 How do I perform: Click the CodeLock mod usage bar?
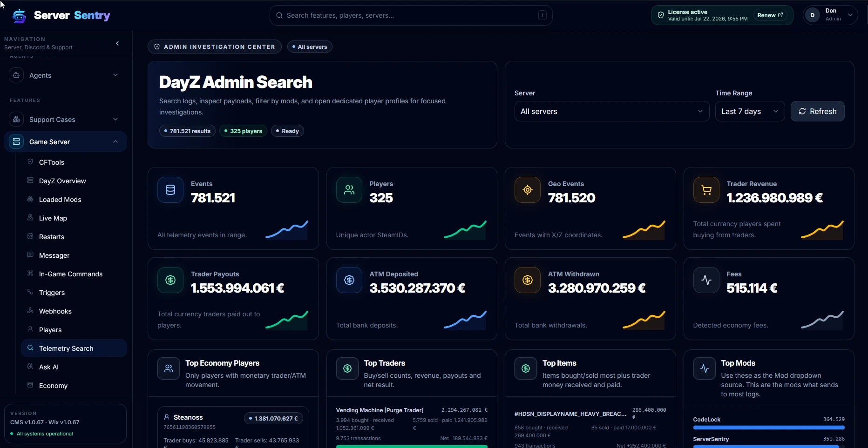click(769, 427)
